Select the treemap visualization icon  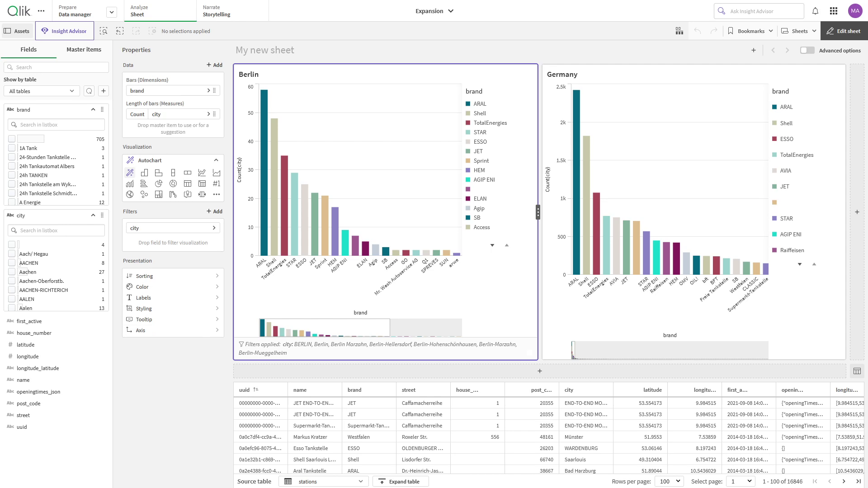point(159,194)
